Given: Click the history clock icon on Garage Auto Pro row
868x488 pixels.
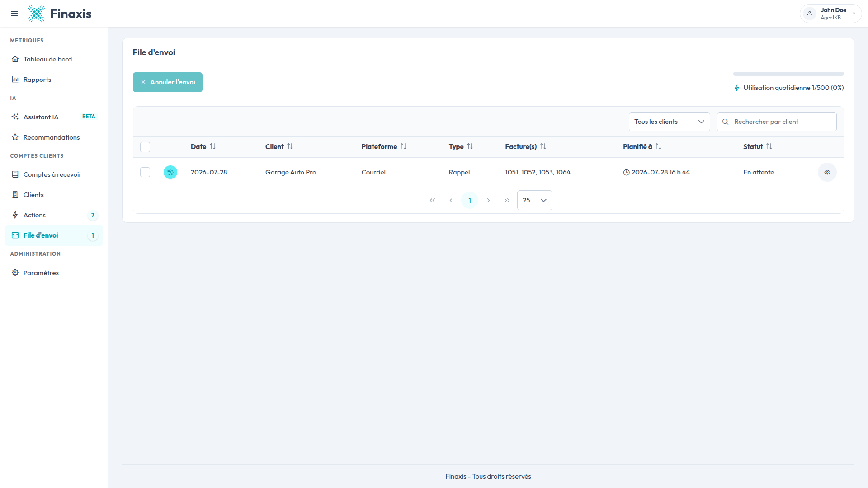Looking at the screenshot, I should [x=170, y=172].
